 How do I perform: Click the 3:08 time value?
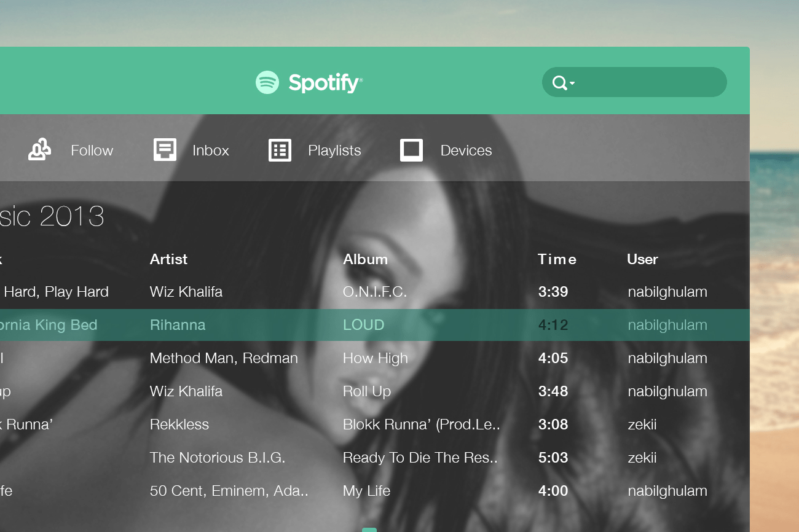pyautogui.click(x=553, y=424)
